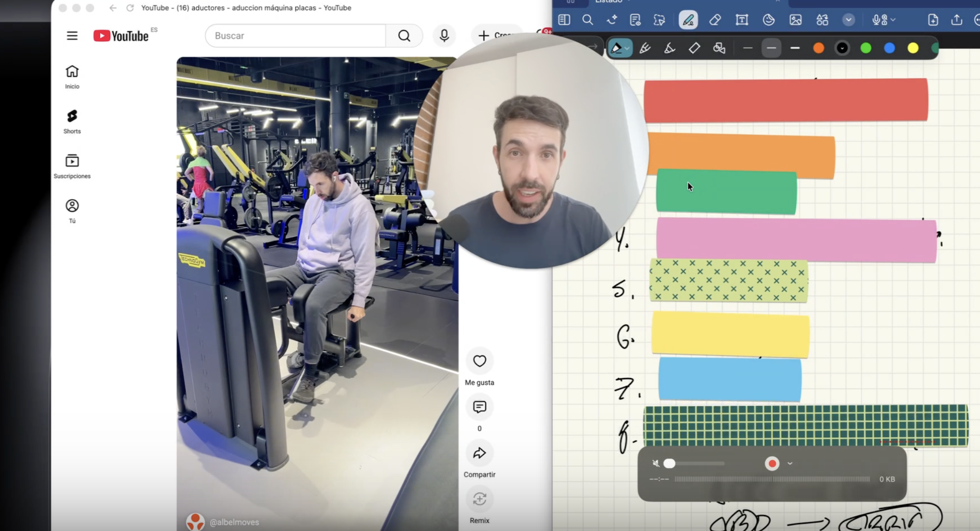Toggle mute on the recording widget
This screenshot has width=980, height=531.
click(656, 464)
